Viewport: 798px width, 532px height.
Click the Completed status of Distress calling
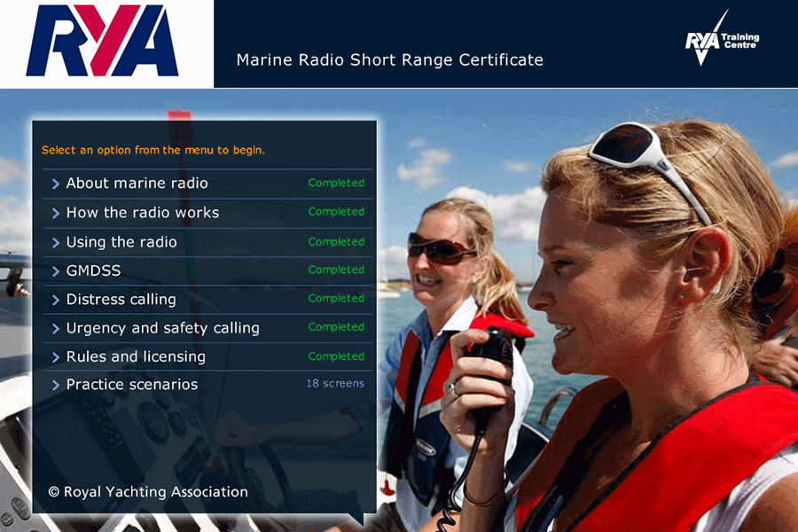click(x=336, y=298)
